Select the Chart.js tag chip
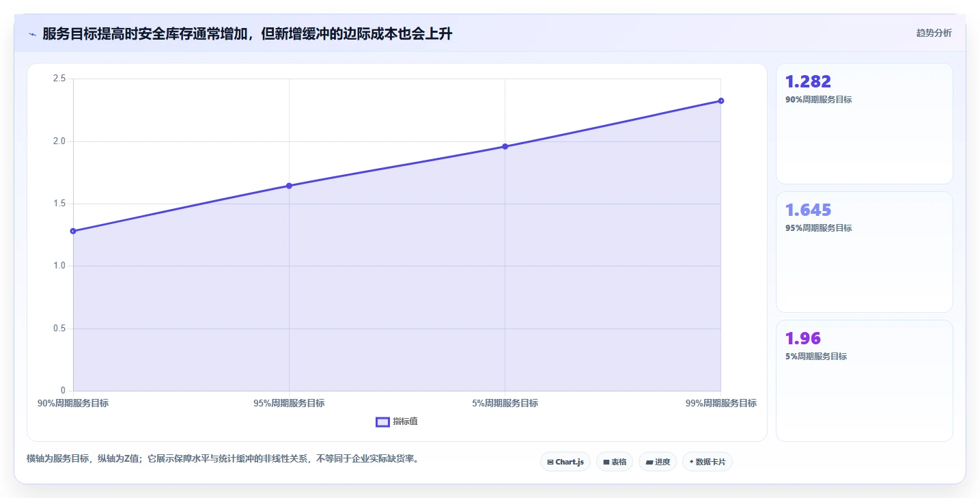The image size is (980, 498). click(x=565, y=462)
